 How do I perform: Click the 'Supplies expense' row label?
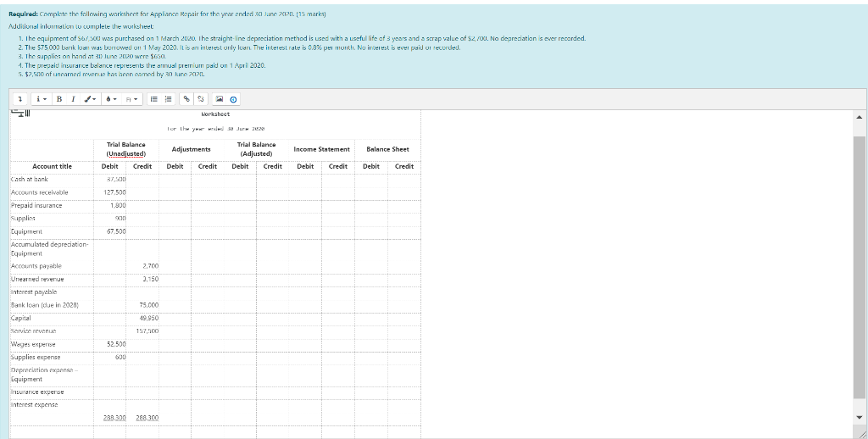coord(36,357)
